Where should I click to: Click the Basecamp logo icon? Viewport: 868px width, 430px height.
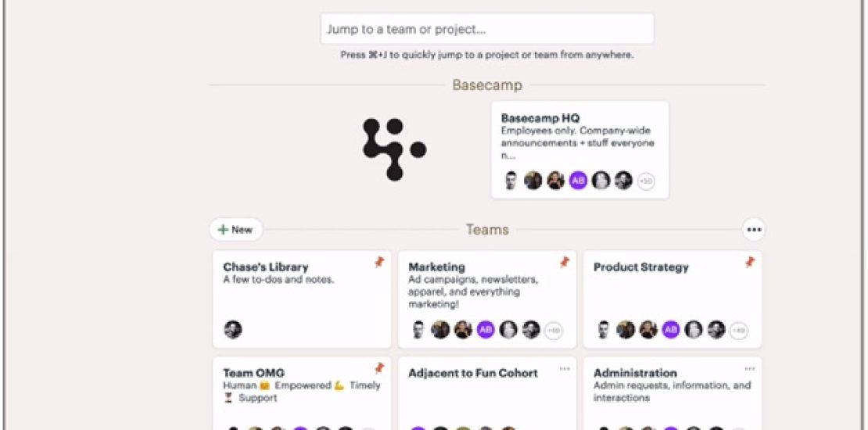394,149
